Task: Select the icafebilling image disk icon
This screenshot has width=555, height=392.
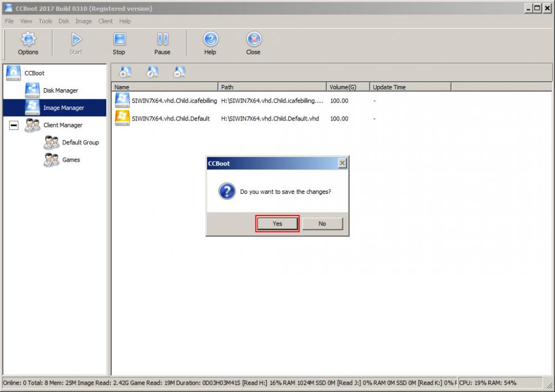Action: [122, 100]
